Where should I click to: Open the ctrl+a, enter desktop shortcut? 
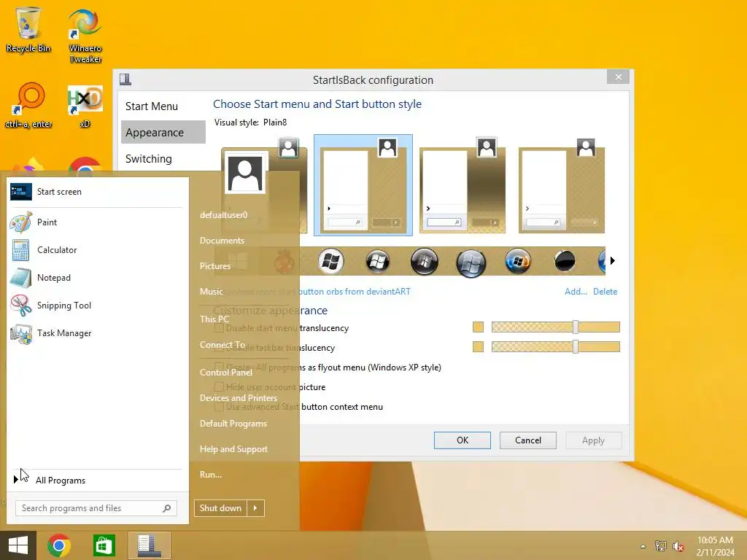[28, 106]
